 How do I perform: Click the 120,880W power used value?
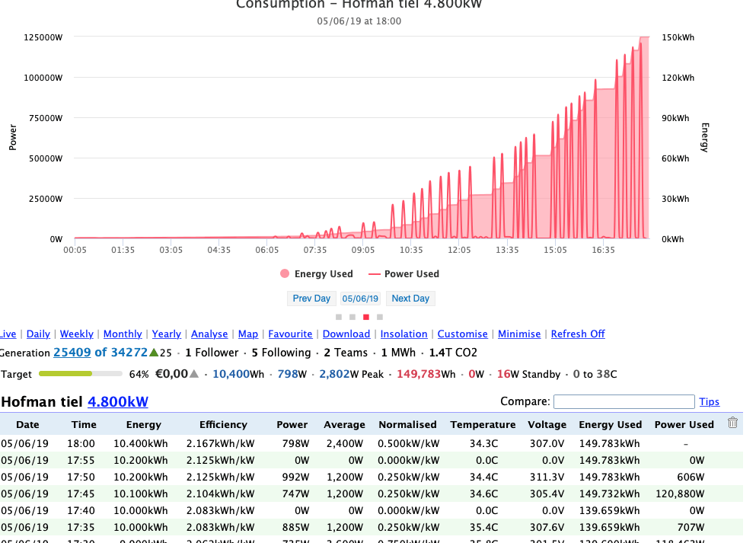pyautogui.click(x=680, y=493)
